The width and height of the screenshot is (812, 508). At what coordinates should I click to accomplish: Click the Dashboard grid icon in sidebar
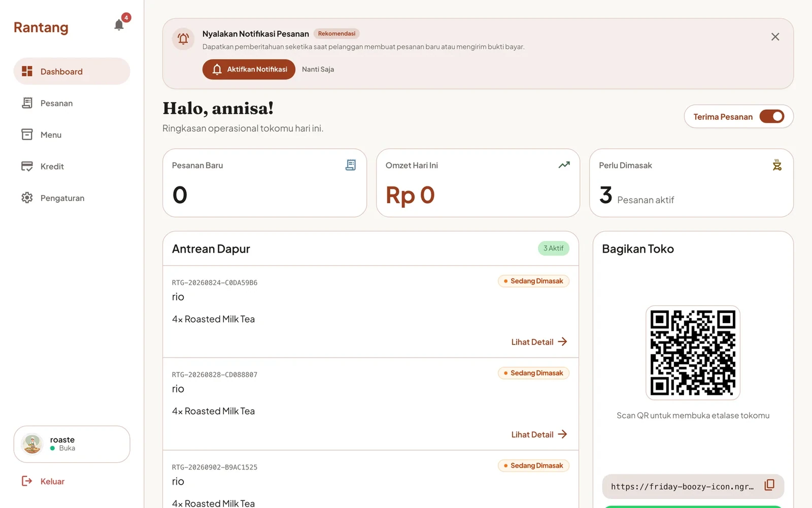[x=27, y=72]
